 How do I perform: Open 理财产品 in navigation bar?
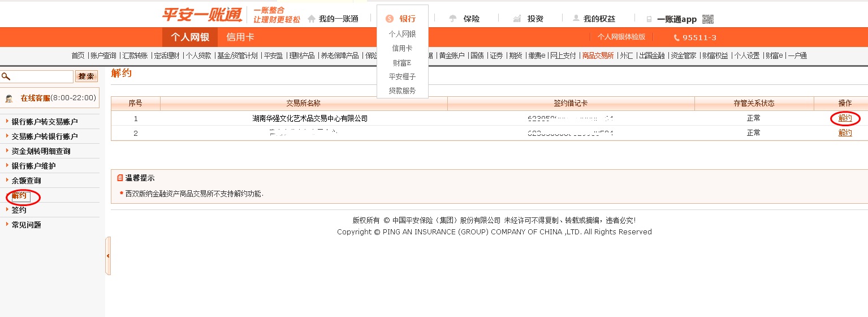301,55
